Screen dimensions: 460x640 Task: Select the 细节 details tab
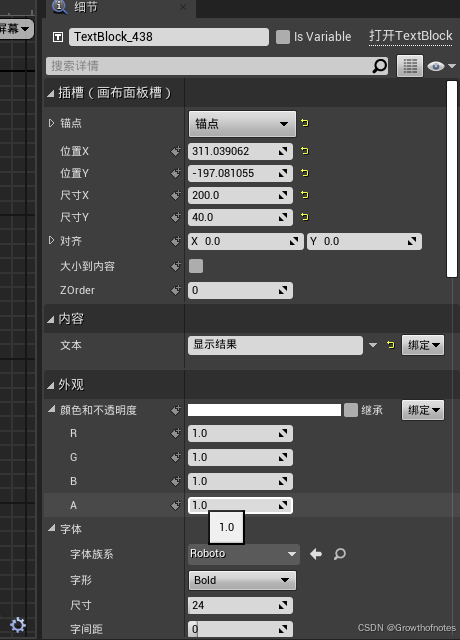click(x=86, y=7)
